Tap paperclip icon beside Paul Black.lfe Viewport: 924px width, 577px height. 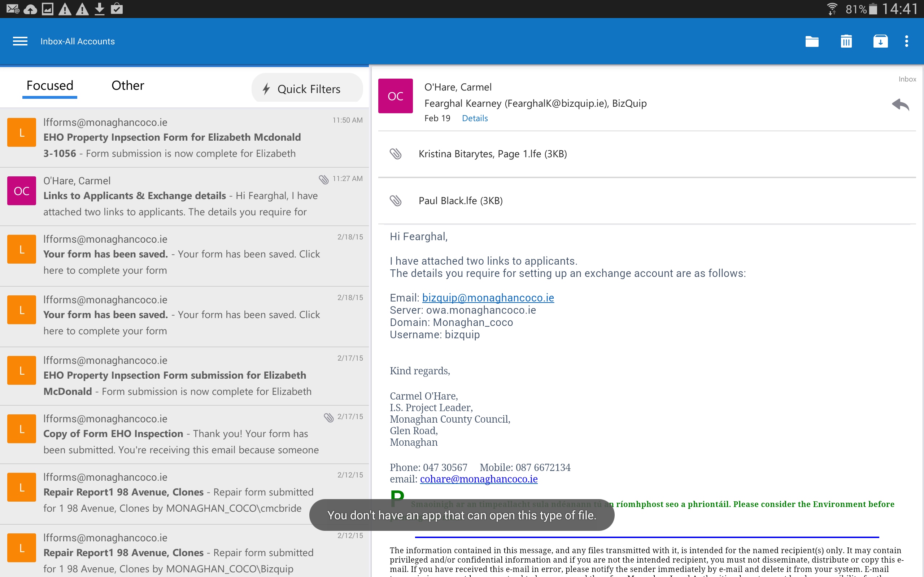(396, 201)
